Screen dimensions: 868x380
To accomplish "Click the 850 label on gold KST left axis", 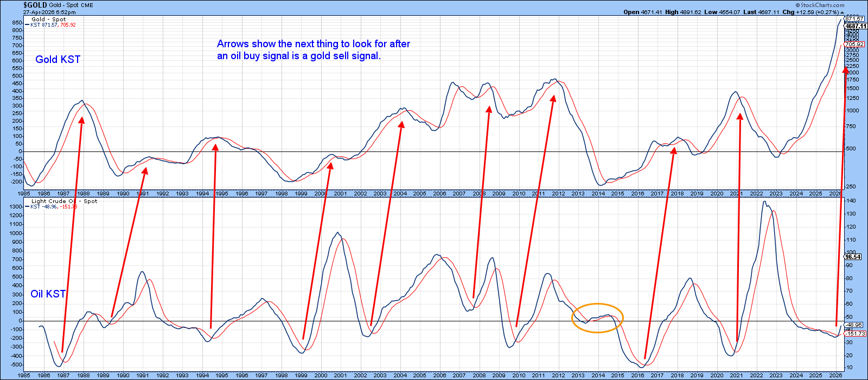I will pyautogui.click(x=17, y=23).
